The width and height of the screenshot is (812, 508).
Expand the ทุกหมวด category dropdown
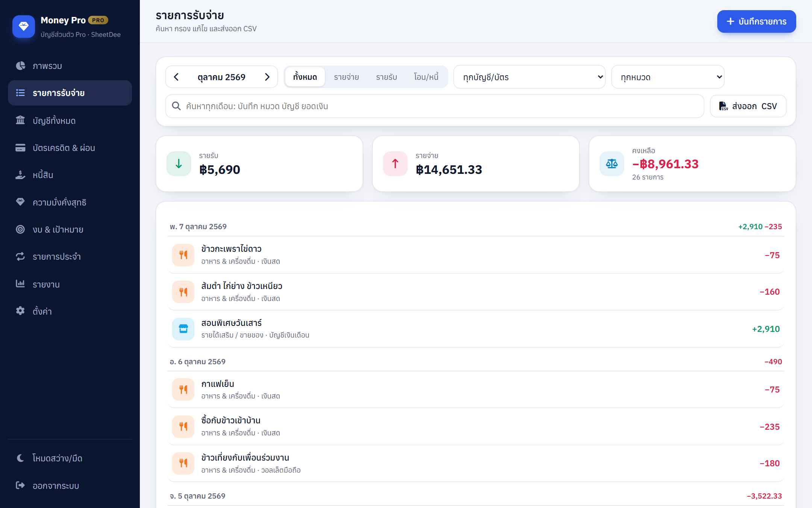click(668, 77)
